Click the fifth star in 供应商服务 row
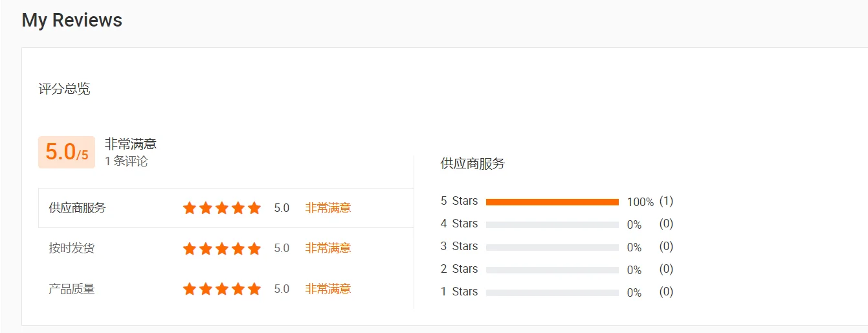 [x=254, y=208]
